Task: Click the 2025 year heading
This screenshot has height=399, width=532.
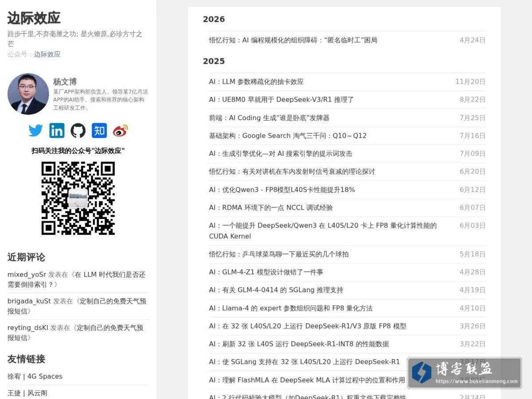Action: [x=214, y=61]
